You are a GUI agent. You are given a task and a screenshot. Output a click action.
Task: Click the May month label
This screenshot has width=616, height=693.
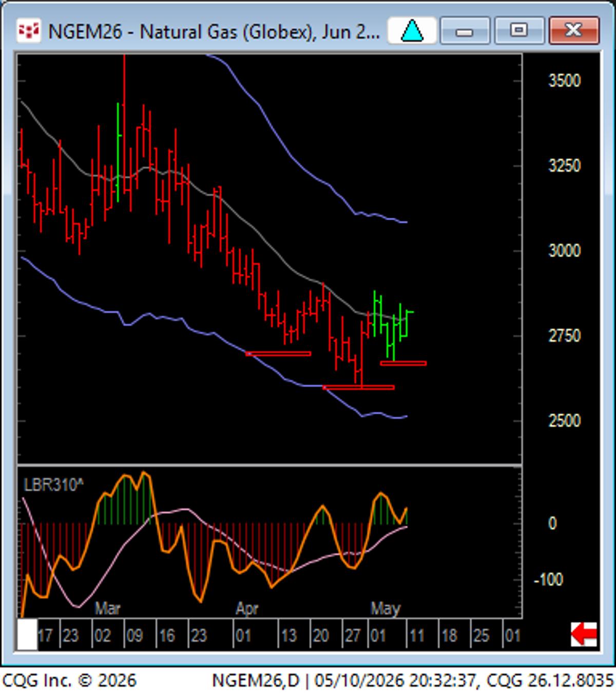[x=386, y=609]
